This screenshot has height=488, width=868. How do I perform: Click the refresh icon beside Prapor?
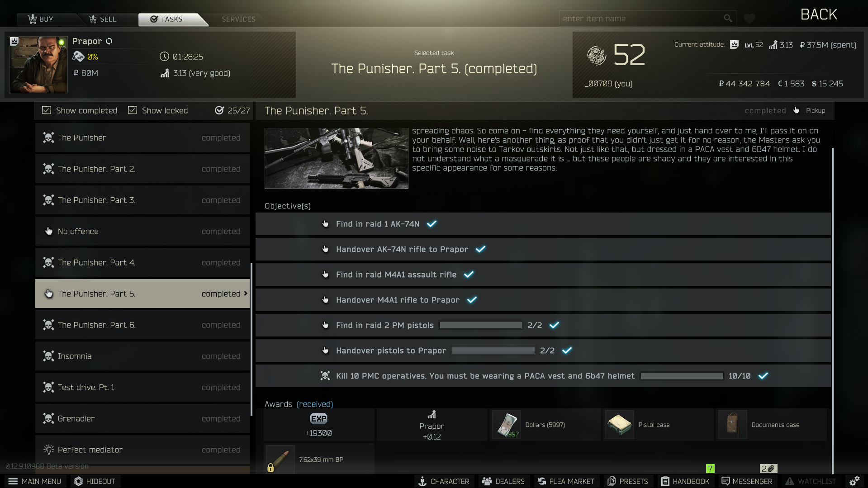coord(109,41)
